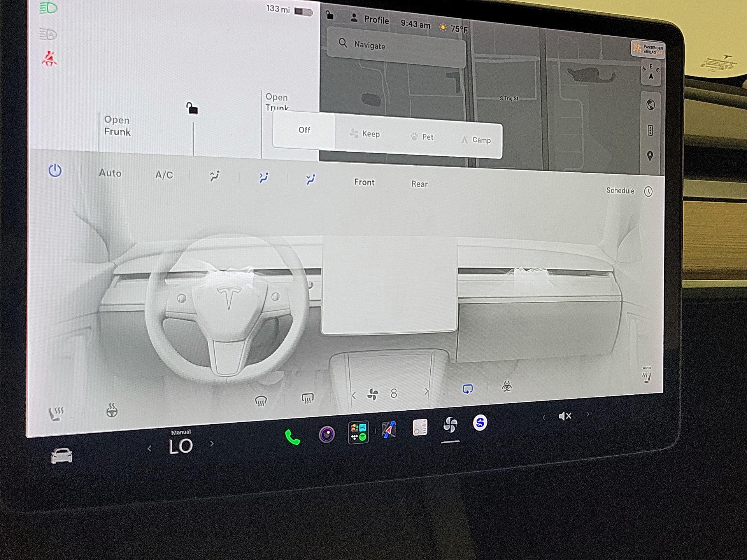Viewport: 747px width, 560px height.
Task: Select the Off climate mode option
Action: tap(304, 130)
